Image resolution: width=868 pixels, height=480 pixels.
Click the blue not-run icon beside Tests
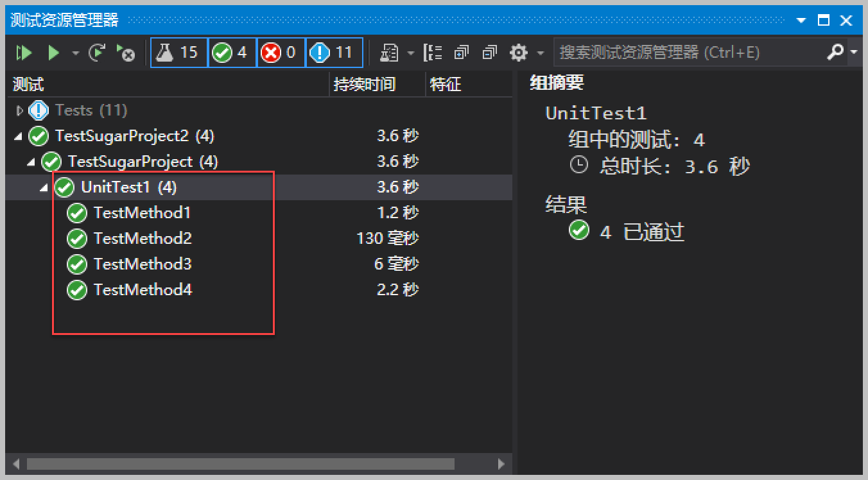pyautogui.click(x=39, y=110)
